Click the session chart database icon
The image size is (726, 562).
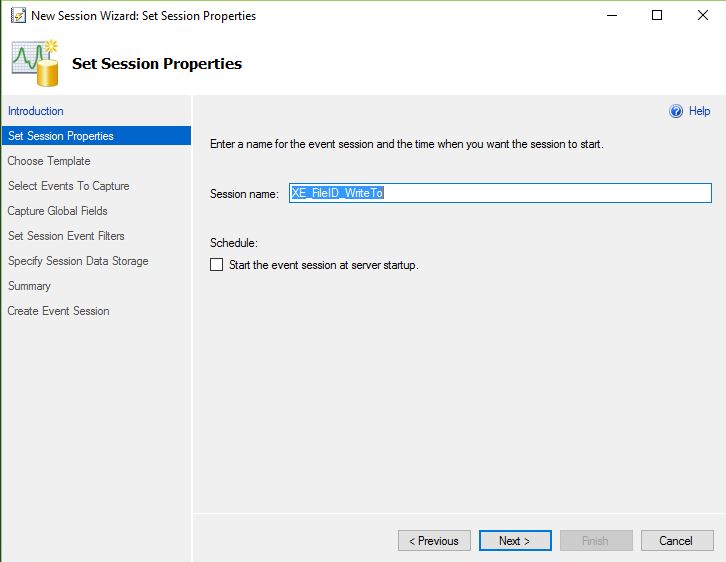(35, 63)
